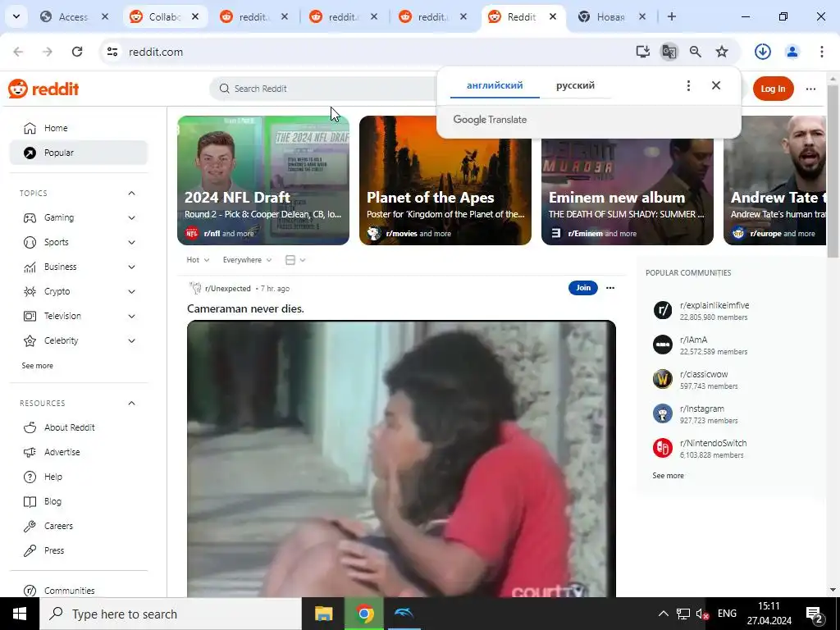This screenshot has height=630, width=840.
Task: Click the Press microphone icon
Action: coord(30,550)
